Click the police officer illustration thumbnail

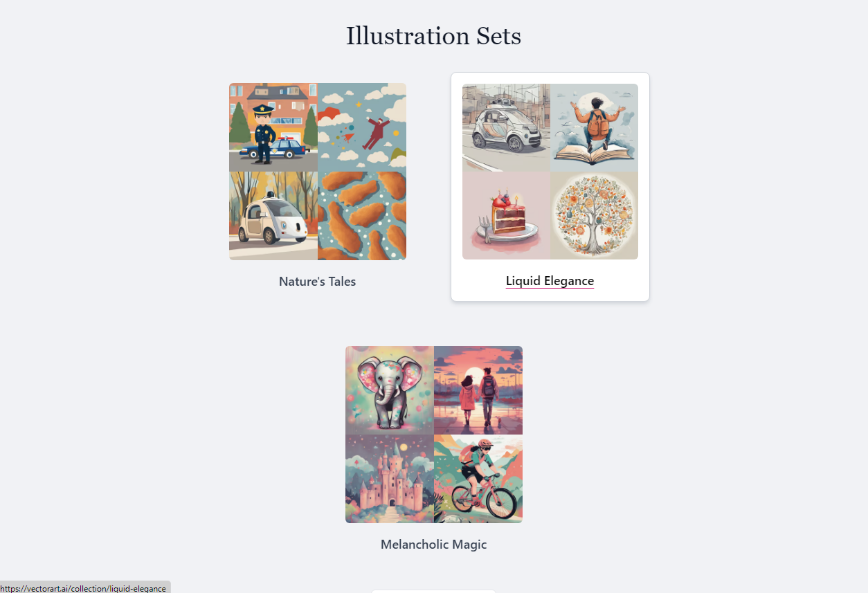point(273,127)
